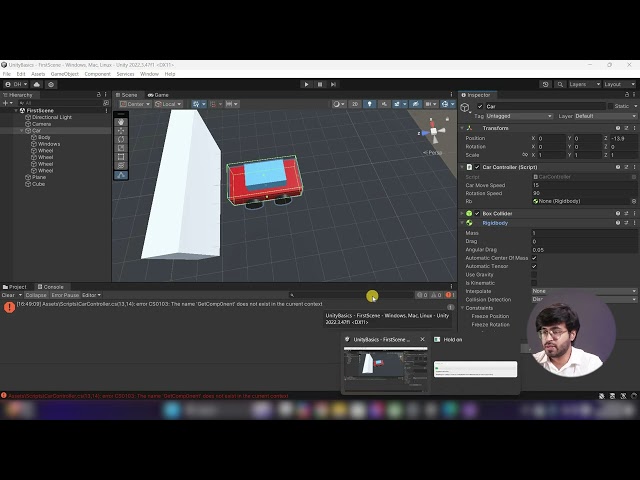This screenshot has height=480, width=640.
Task: Enable Use Gravity checkbox
Action: tap(534, 275)
